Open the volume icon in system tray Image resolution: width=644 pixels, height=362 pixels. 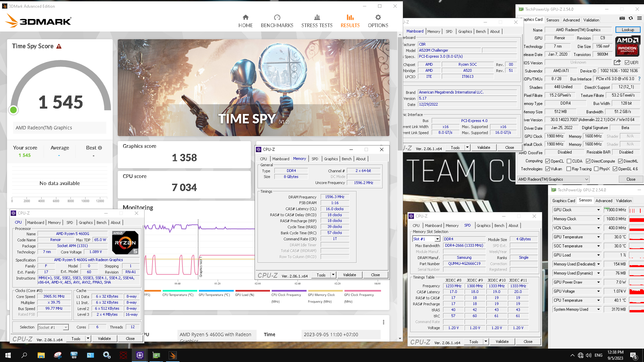pos(589,355)
